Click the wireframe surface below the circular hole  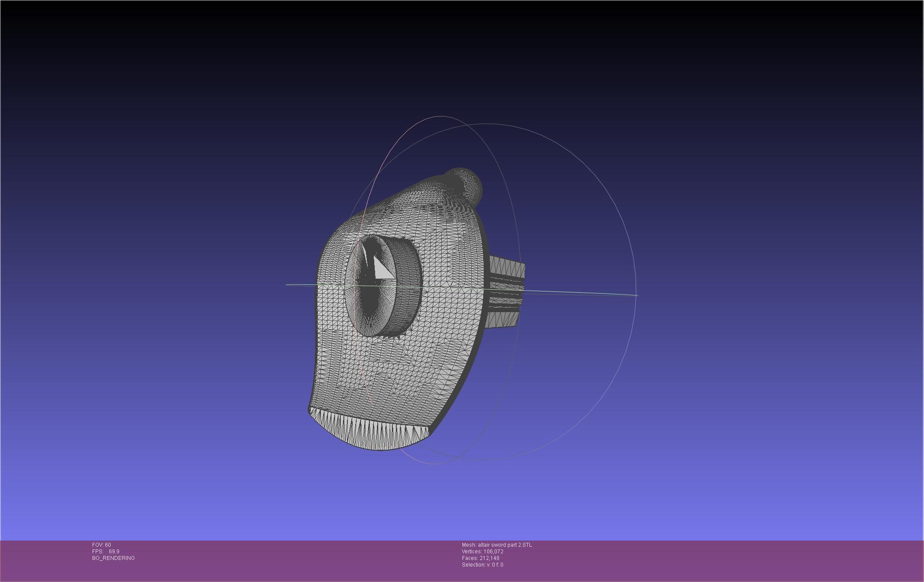point(388,375)
